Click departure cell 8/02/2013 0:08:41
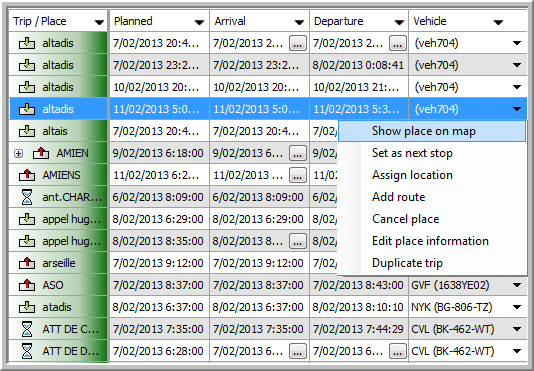The height and width of the screenshot is (371, 534). point(358,65)
